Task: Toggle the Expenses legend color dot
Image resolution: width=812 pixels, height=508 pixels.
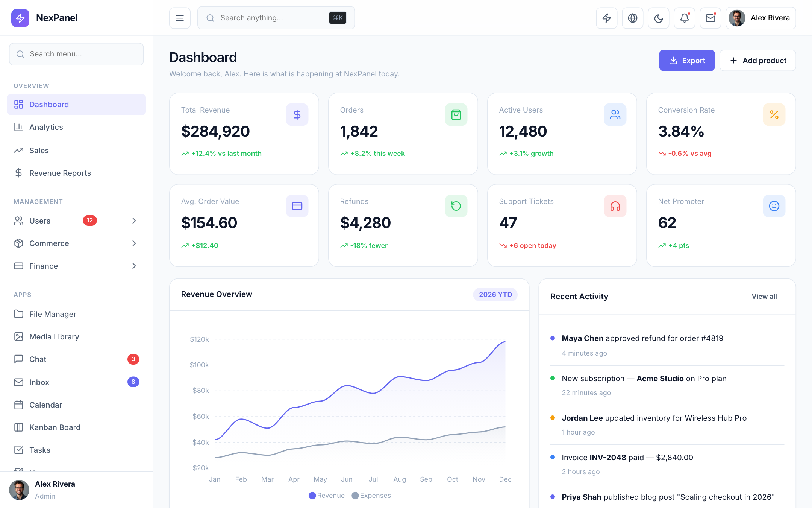Action: coord(355,495)
